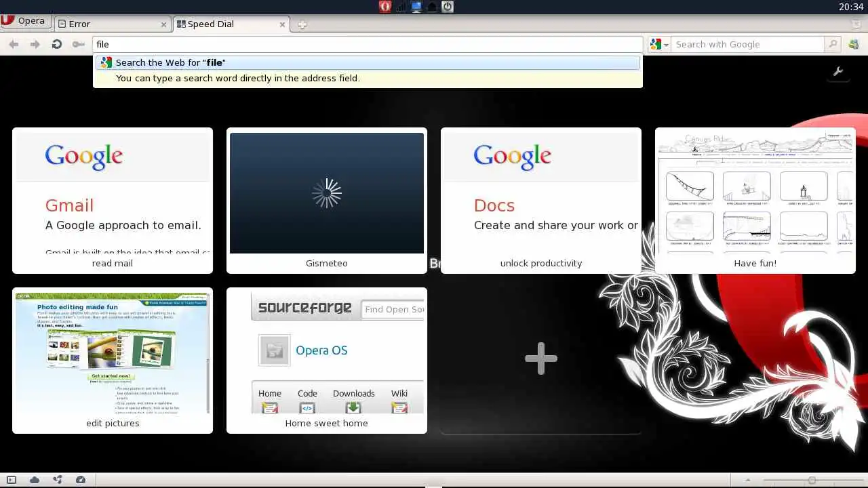Click the address field containing 'file'
Viewport: 868px width, 488px height.
click(368, 44)
